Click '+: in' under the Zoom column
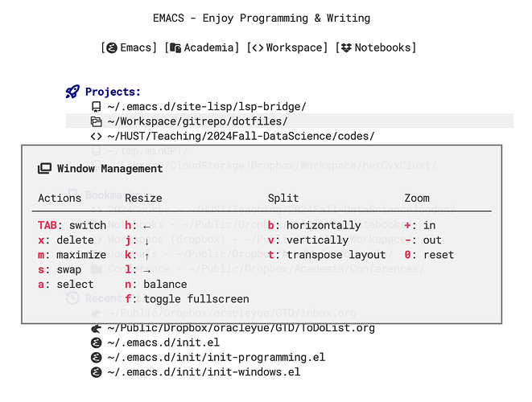Viewport: 532px width, 402px height. point(419,226)
